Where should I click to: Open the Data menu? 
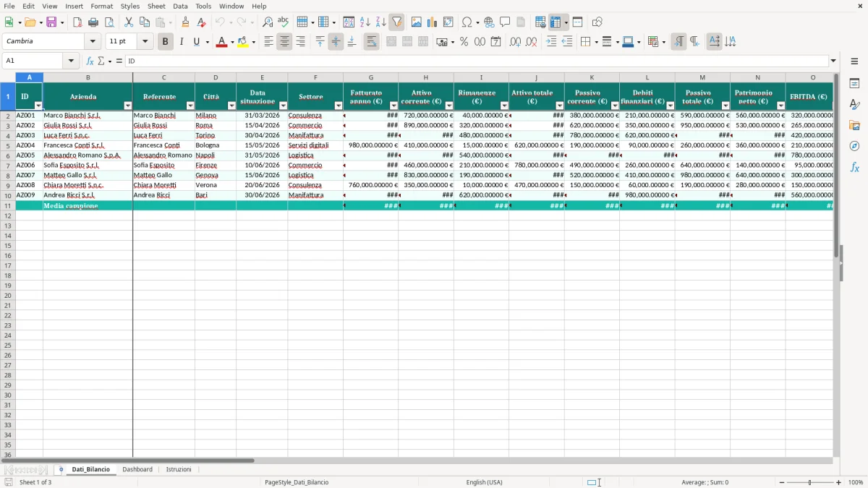pyautogui.click(x=180, y=6)
